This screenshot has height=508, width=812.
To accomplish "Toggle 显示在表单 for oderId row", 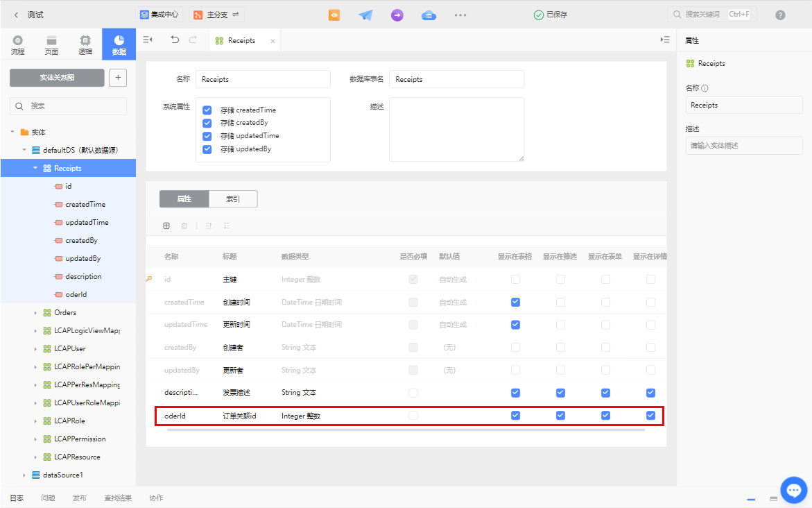I will coord(605,415).
